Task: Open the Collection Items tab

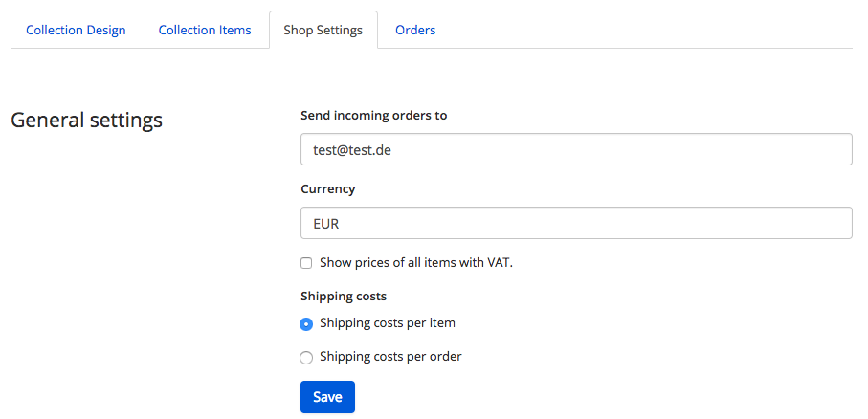Action: (x=205, y=30)
